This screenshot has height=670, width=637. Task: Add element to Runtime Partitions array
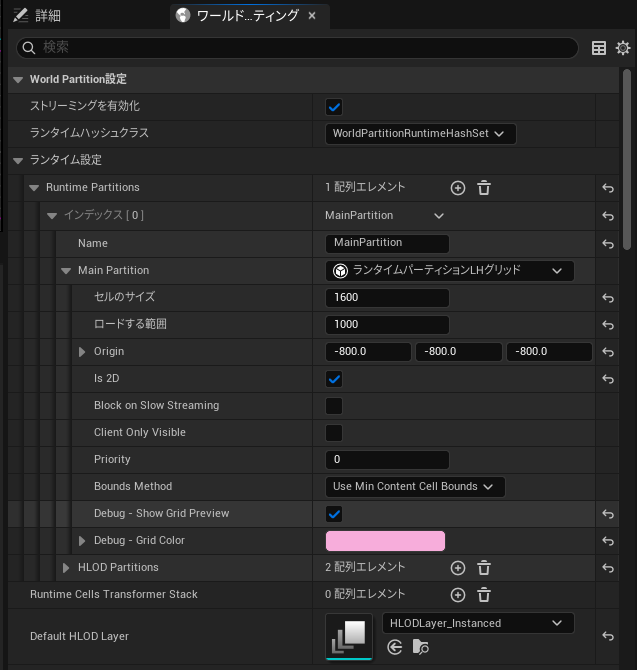tap(458, 188)
